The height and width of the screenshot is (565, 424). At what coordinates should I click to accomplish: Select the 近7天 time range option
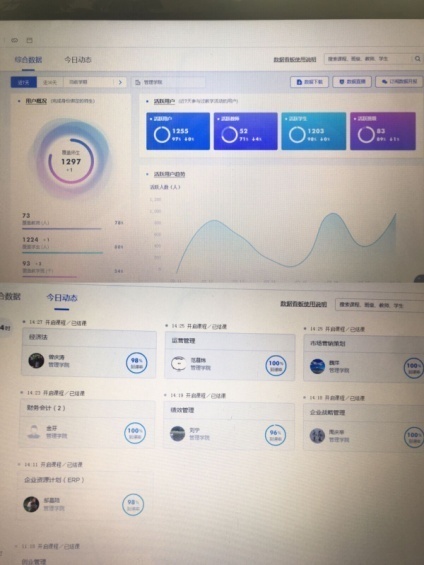24,83
